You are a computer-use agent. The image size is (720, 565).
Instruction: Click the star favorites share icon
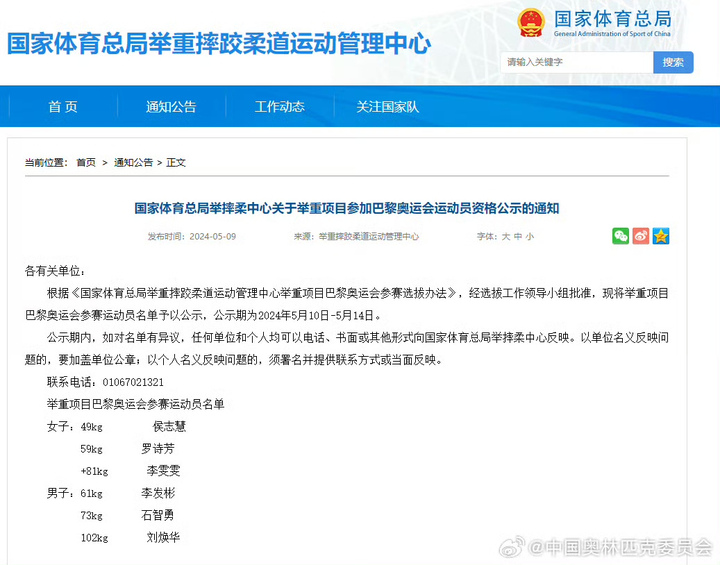[661, 236]
